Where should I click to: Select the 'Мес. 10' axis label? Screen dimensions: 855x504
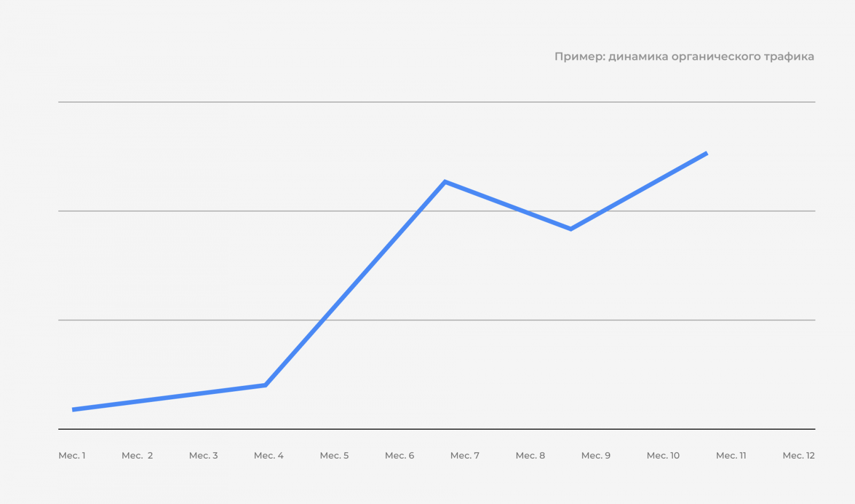pyautogui.click(x=663, y=455)
